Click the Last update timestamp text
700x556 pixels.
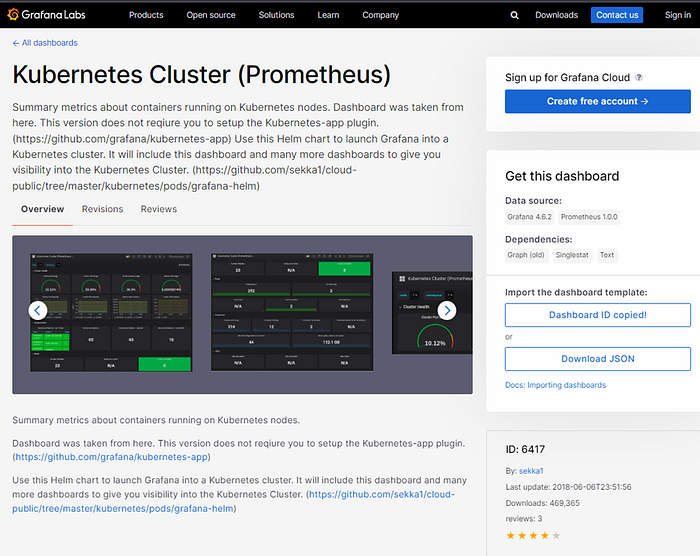pyautogui.click(x=568, y=487)
